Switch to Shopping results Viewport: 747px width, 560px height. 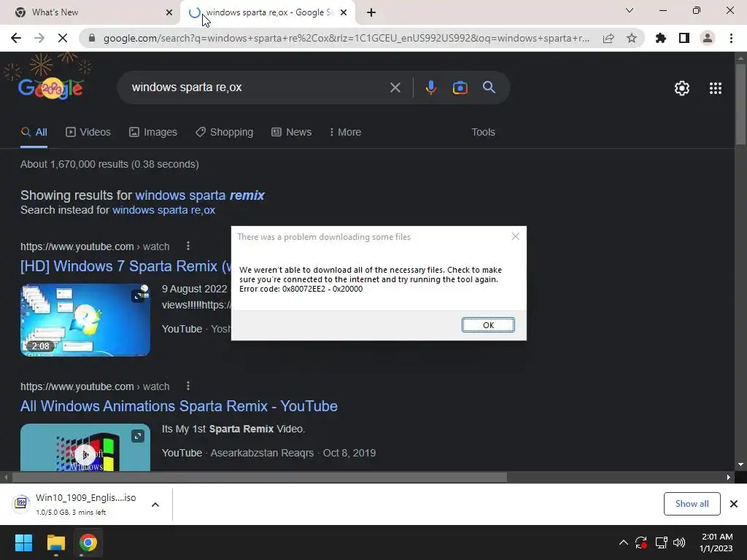tap(225, 133)
